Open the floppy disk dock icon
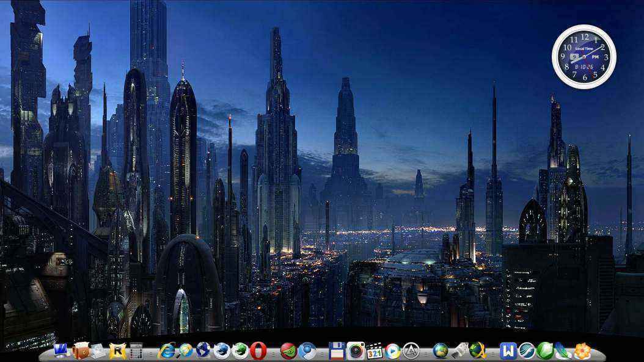 [x=337, y=351]
